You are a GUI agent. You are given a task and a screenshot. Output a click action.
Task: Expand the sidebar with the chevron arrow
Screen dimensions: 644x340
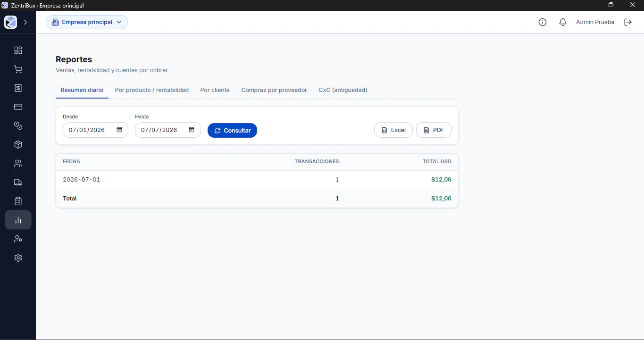click(x=25, y=22)
